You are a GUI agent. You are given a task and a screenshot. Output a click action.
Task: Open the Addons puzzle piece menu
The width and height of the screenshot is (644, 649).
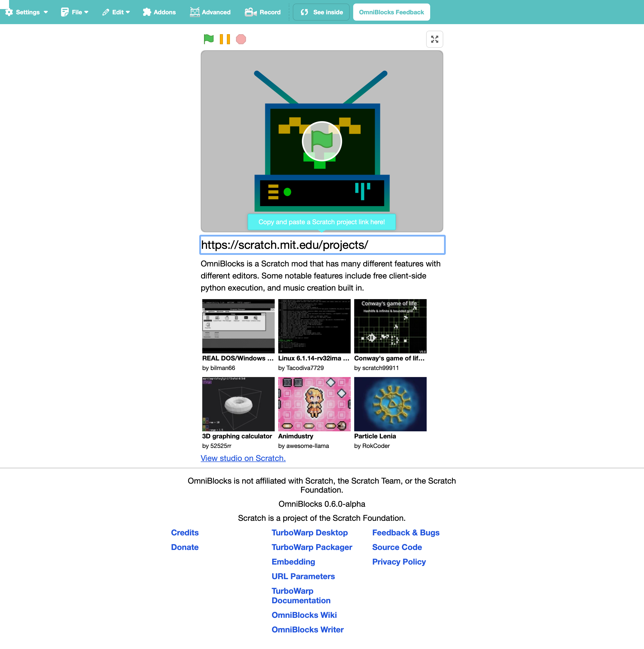[x=159, y=12]
